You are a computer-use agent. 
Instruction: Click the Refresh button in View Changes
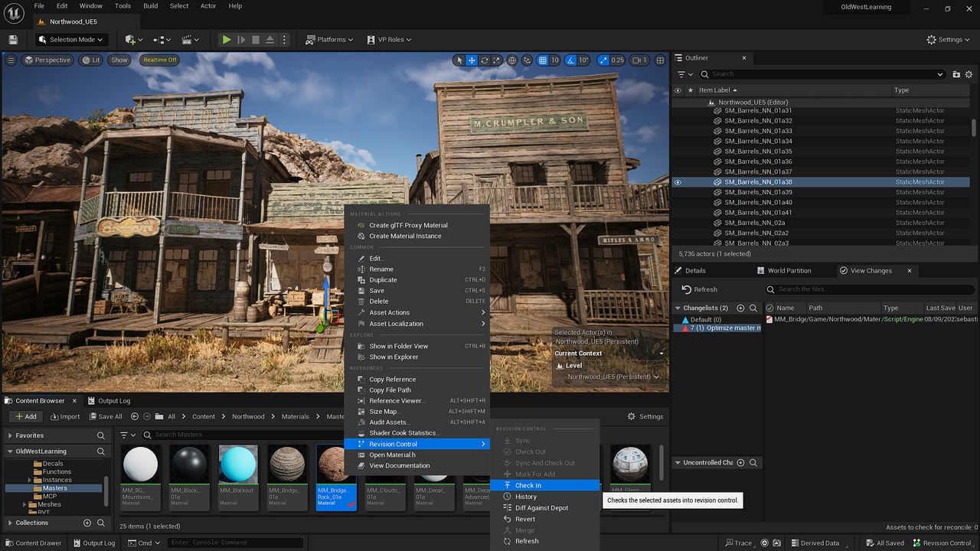699,289
